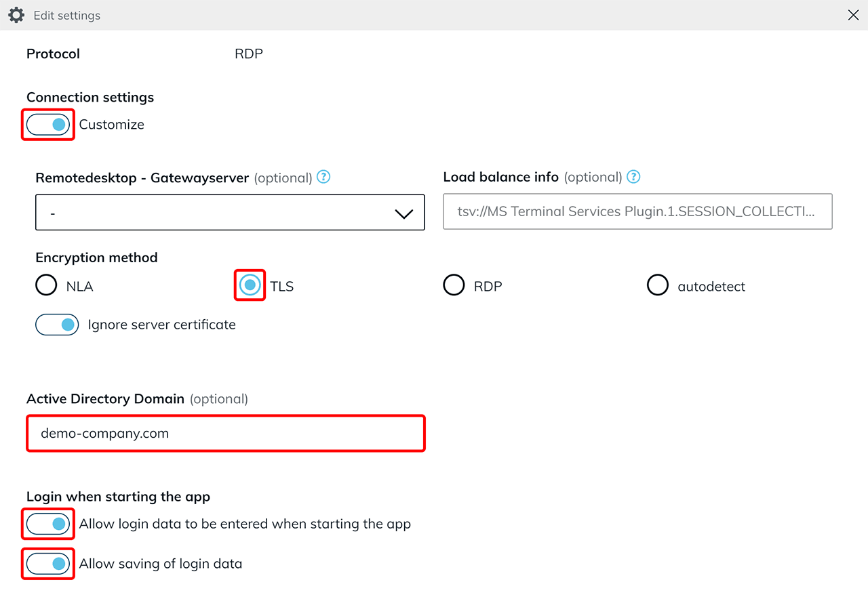This screenshot has width=868, height=599.
Task: Toggle allow login data entry at start
Action: [48, 524]
